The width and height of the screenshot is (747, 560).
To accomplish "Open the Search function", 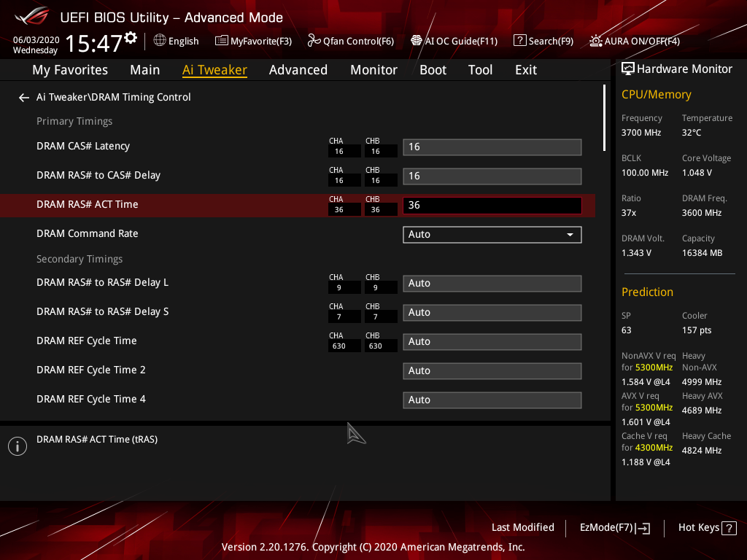I will [543, 41].
